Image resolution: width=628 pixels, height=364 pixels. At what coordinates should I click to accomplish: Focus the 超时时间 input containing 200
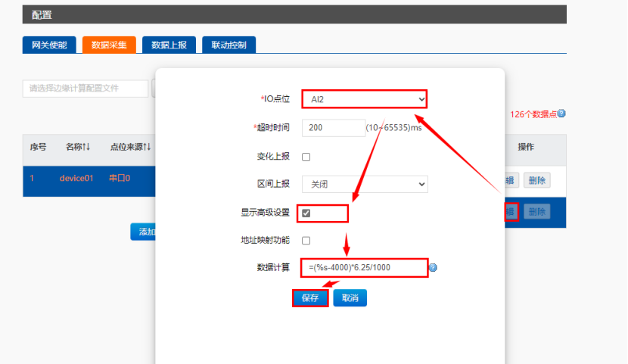click(x=333, y=128)
